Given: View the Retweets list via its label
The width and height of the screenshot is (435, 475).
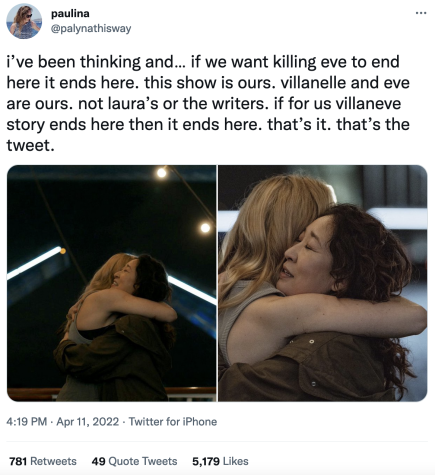Looking at the screenshot, I should (x=53, y=461).
